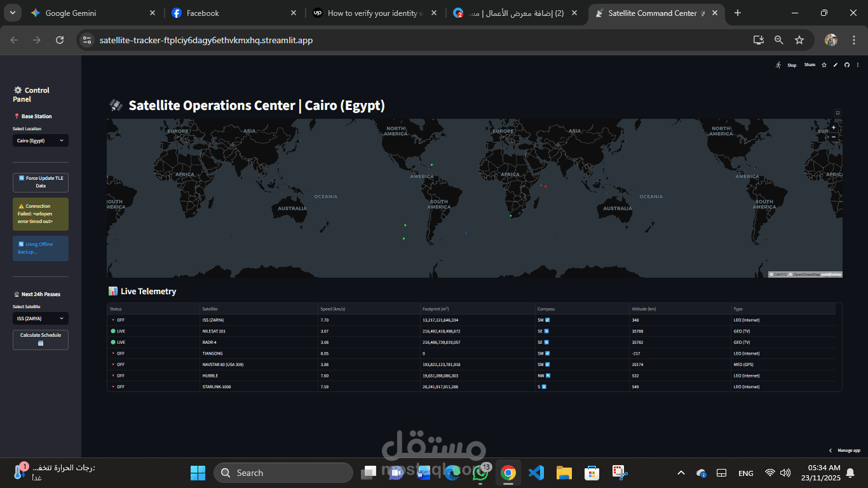Close the Facebook tab
Viewport: 868px width, 488px height.
click(293, 13)
